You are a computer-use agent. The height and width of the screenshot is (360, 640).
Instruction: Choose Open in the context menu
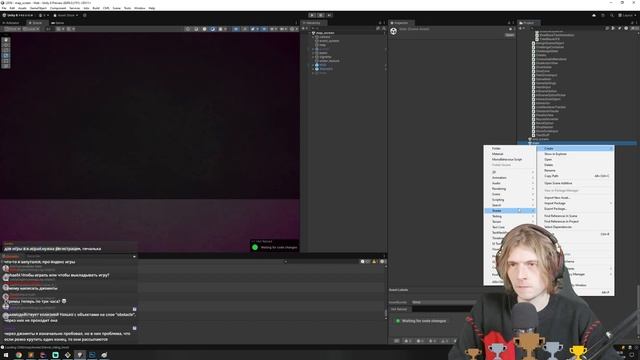[575, 160]
